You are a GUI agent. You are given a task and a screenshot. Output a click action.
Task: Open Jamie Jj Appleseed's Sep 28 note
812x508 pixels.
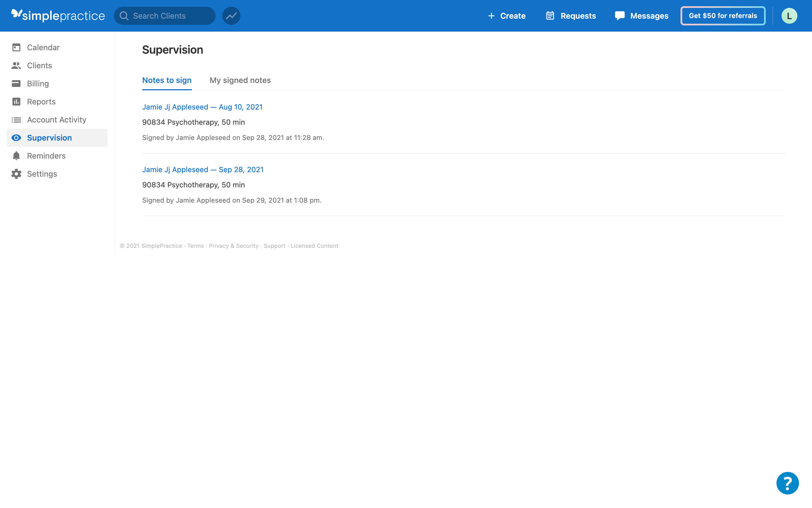click(x=203, y=169)
